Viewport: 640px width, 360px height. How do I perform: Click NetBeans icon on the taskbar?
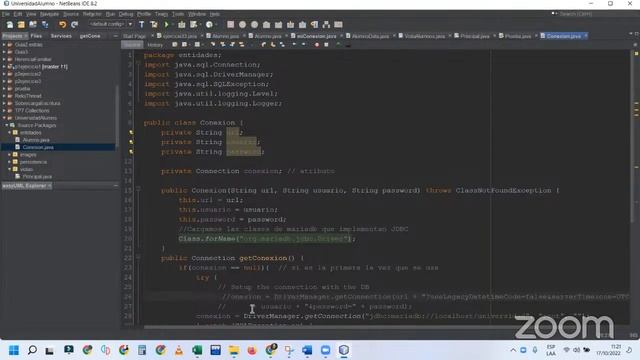coord(344,350)
